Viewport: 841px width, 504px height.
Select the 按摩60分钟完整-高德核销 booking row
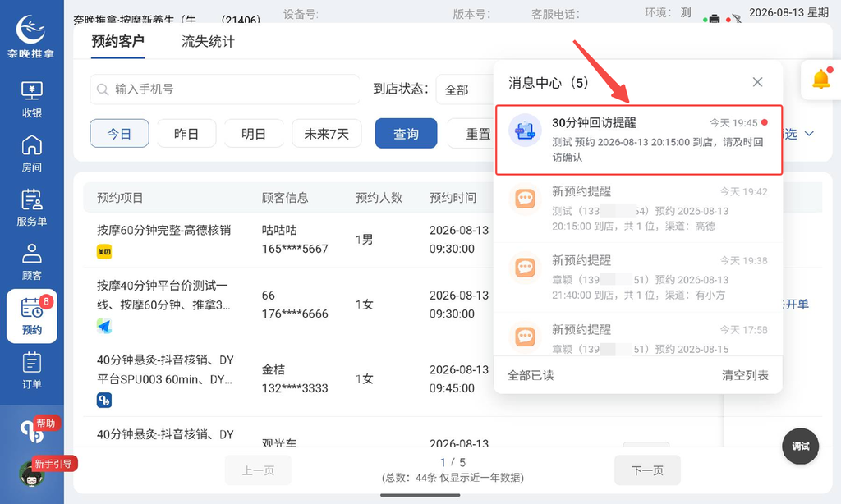tap(288, 240)
